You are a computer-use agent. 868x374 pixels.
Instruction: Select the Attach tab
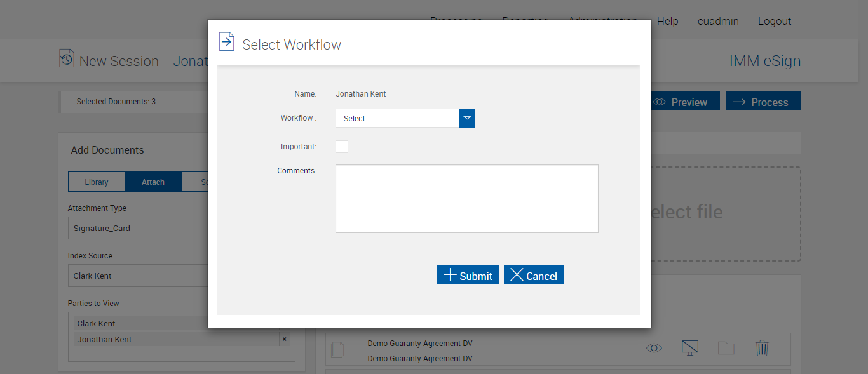[x=153, y=182]
